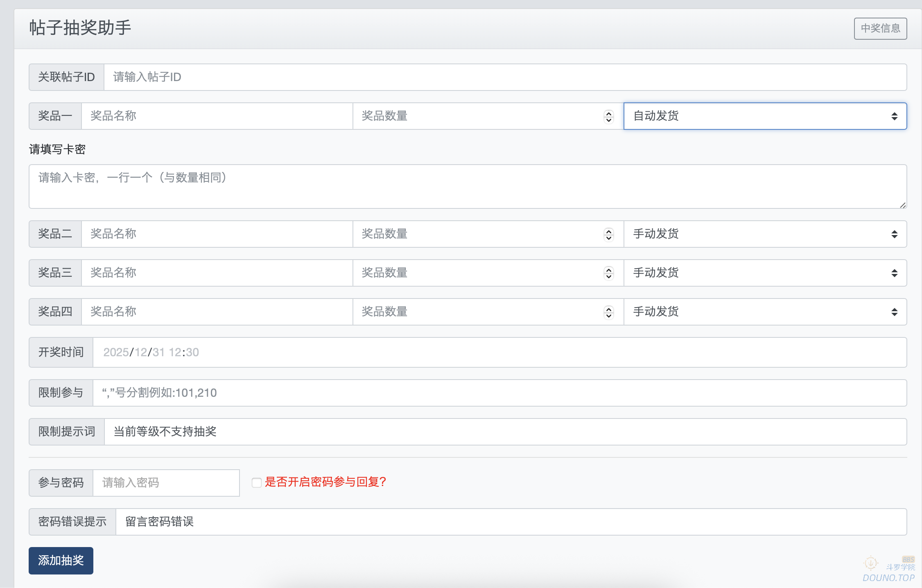The width and height of the screenshot is (922, 588).
Task: Open 奖品一 delivery mode dropdown 自动发货
Action: point(765,116)
